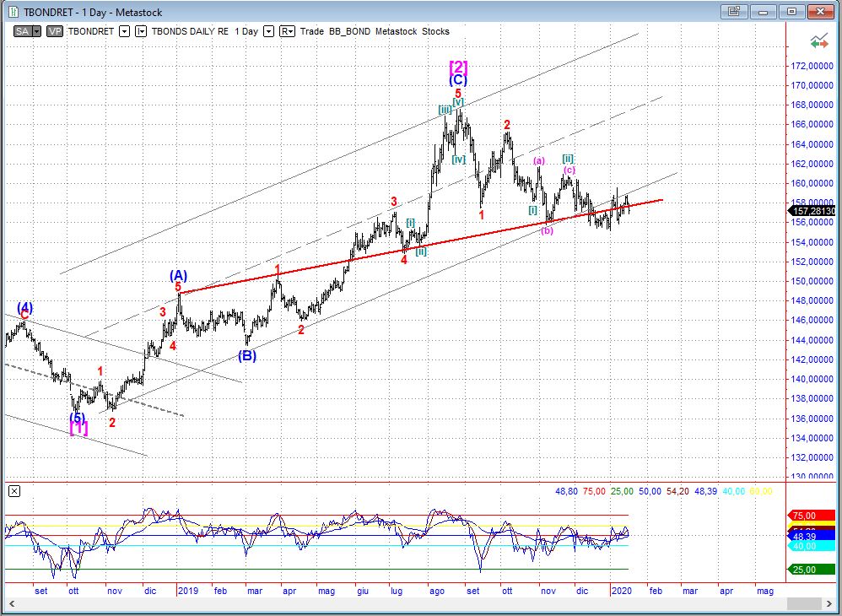
Task: Minimize the chart window
Action: [x=764, y=11]
